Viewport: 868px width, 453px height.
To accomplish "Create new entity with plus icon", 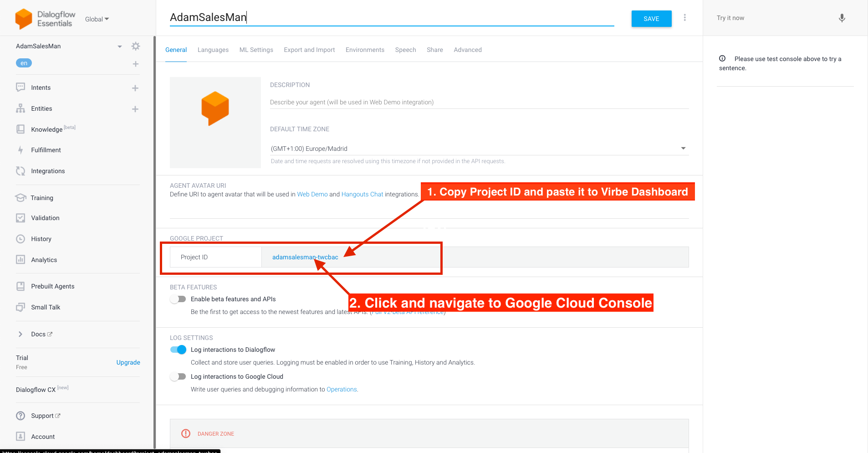I will (135, 109).
